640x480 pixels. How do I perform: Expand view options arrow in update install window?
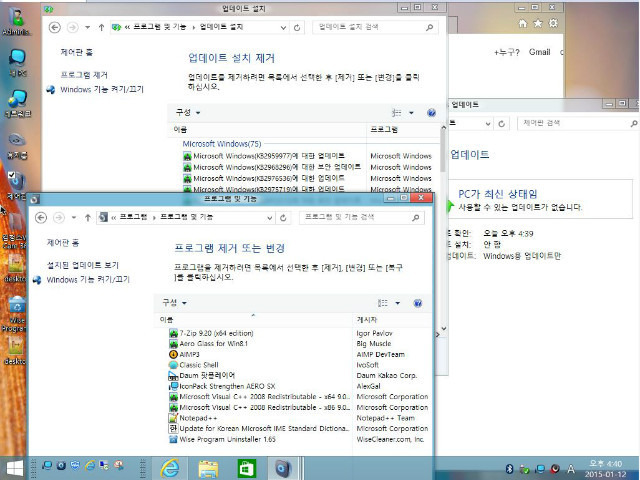(411, 113)
